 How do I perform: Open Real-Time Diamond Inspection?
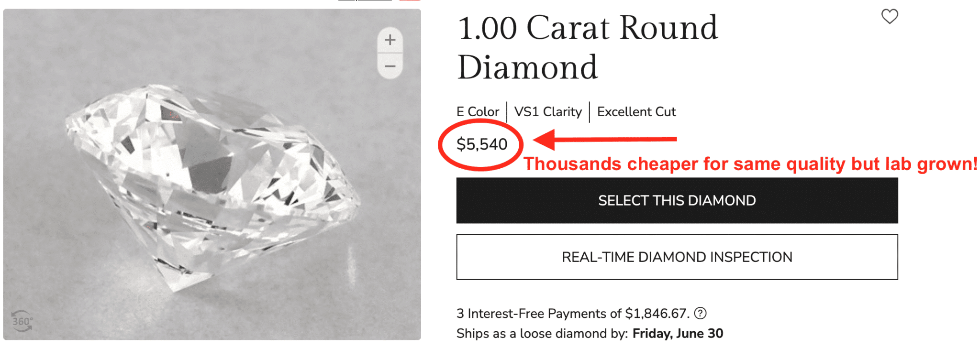[x=677, y=257]
